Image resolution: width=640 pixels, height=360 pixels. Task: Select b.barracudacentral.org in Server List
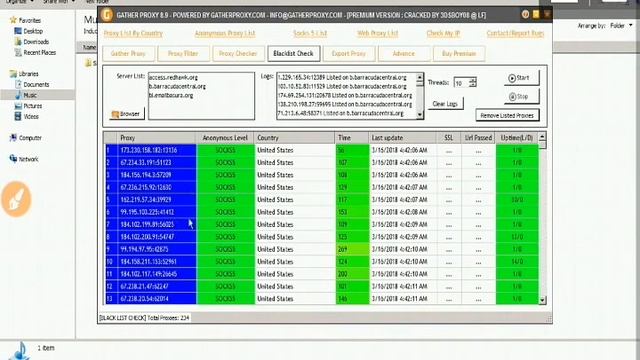(x=177, y=87)
